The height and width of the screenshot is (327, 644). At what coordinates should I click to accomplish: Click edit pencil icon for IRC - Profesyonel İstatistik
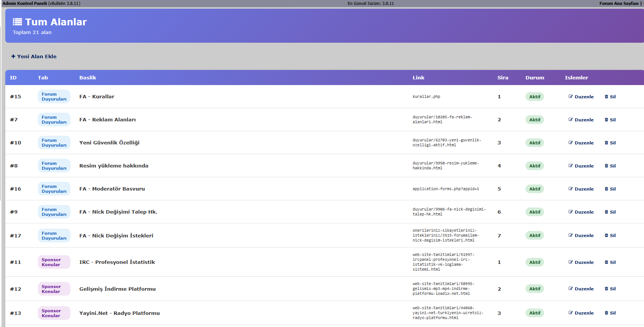click(x=571, y=262)
